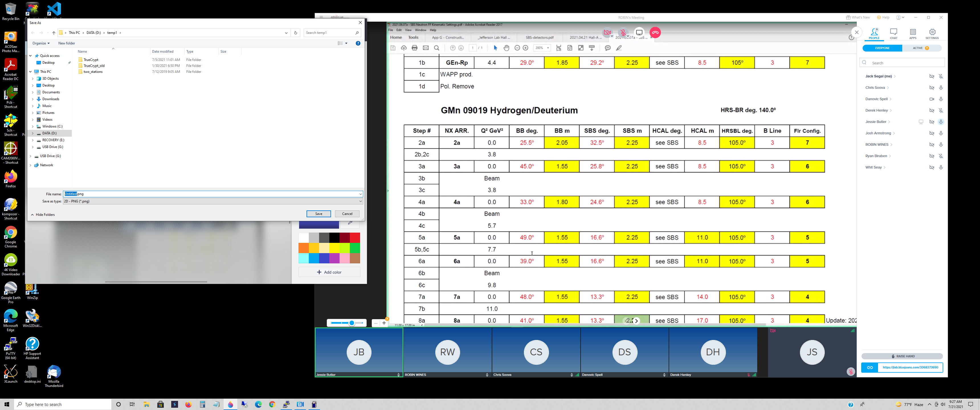Open the Acrobat File menu

pos(390,30)
